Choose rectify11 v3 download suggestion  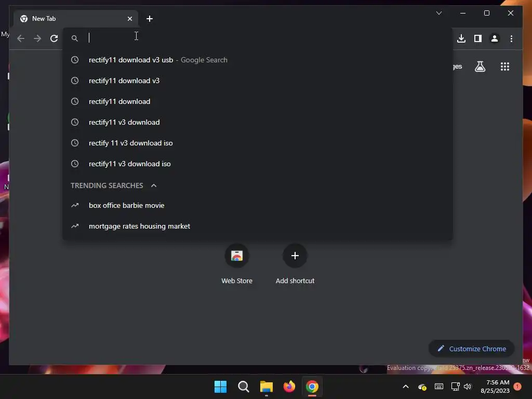(258, 122)
